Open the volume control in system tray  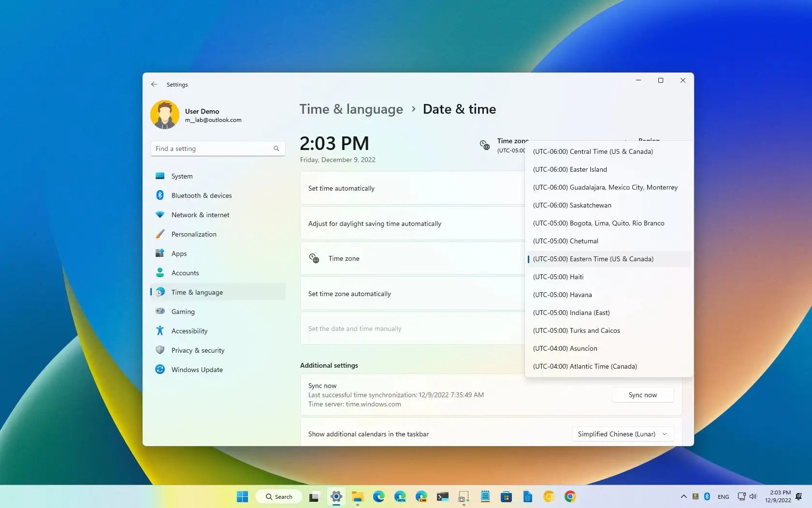coord(753,496)
